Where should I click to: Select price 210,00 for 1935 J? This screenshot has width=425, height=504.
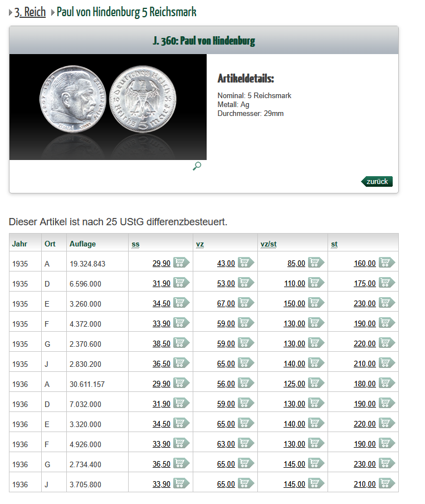pyautogui.click(x=365, y=364)
